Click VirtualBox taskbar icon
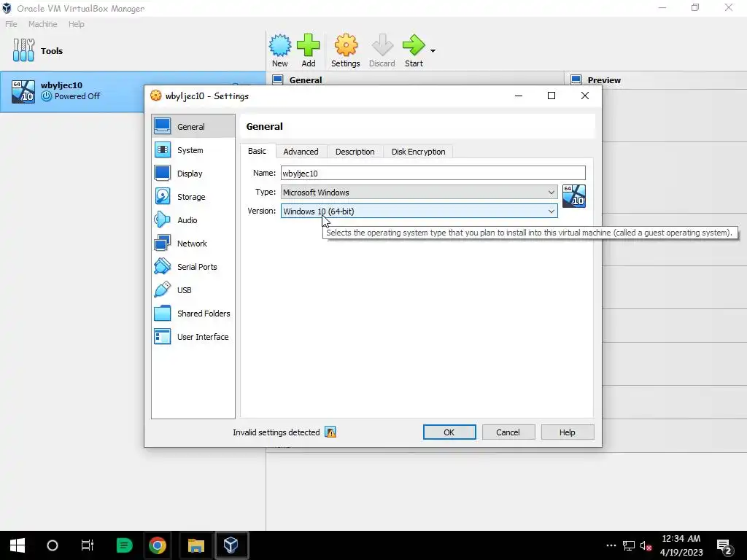The width and height of the screenshot is (747, 560). (x=231, y=545)
